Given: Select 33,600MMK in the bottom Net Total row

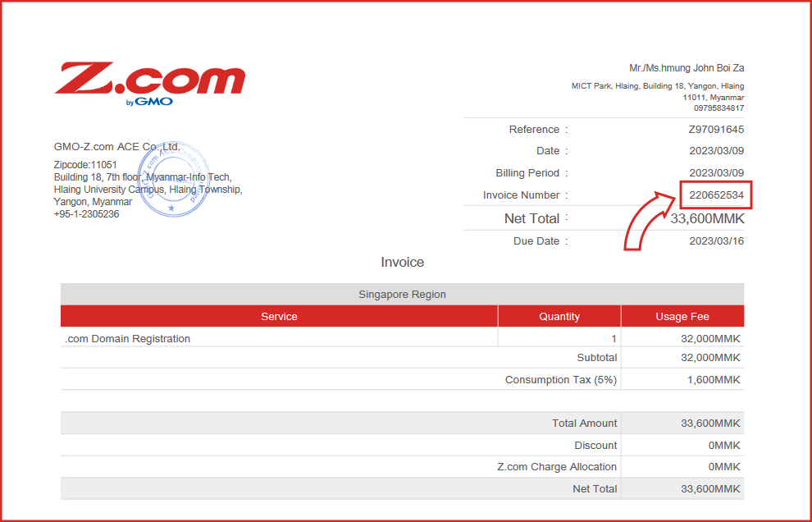Looking at the screenshot, I should pos(710,489).
